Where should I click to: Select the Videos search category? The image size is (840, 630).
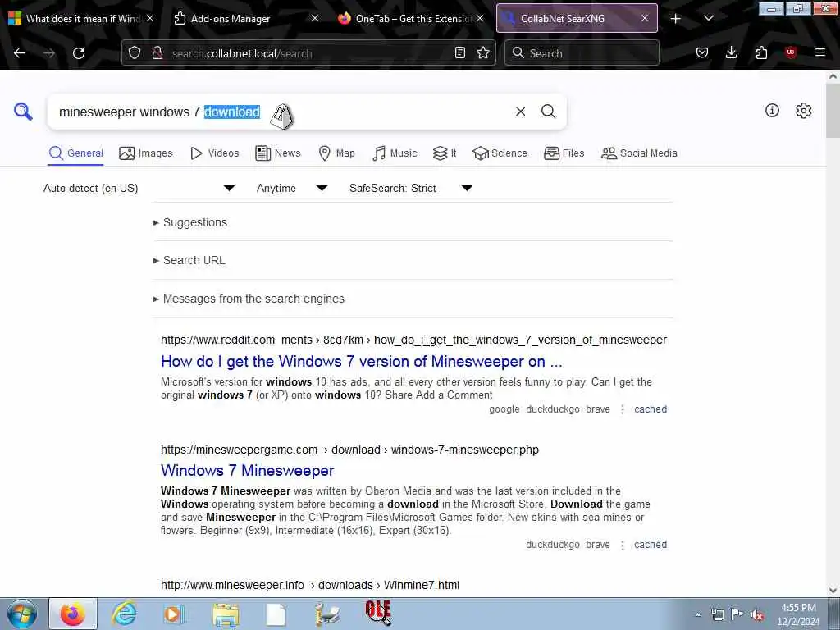point(214,153)
